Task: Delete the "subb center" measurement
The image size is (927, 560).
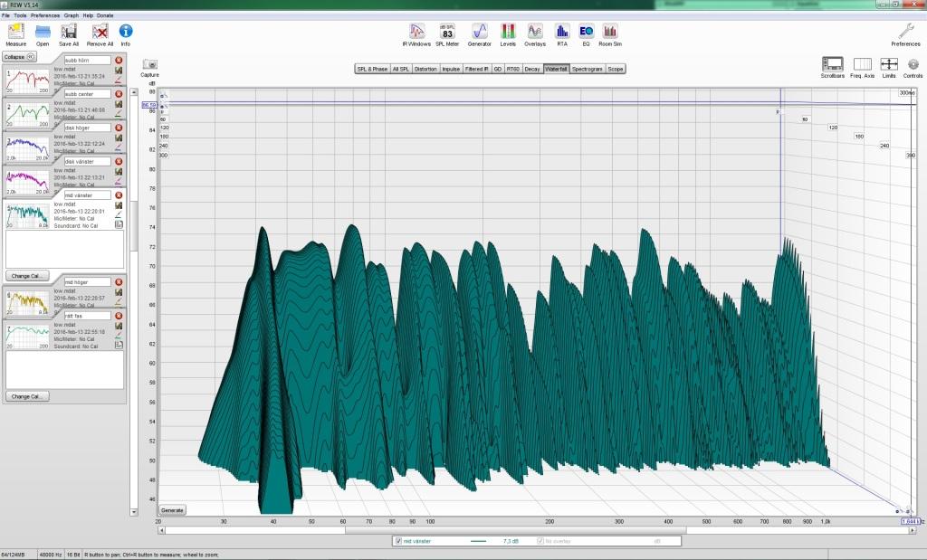Action: coord(119,94)
